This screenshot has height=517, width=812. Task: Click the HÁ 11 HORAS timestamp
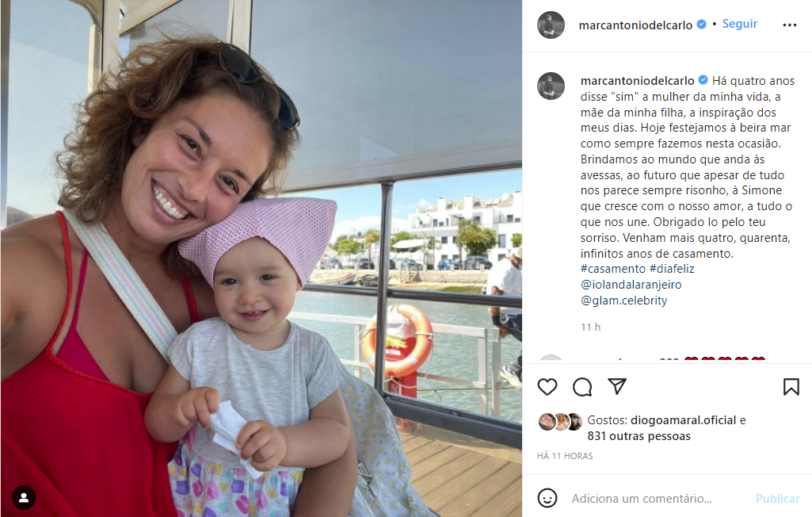pyautogui.click(x=565, y=456)
